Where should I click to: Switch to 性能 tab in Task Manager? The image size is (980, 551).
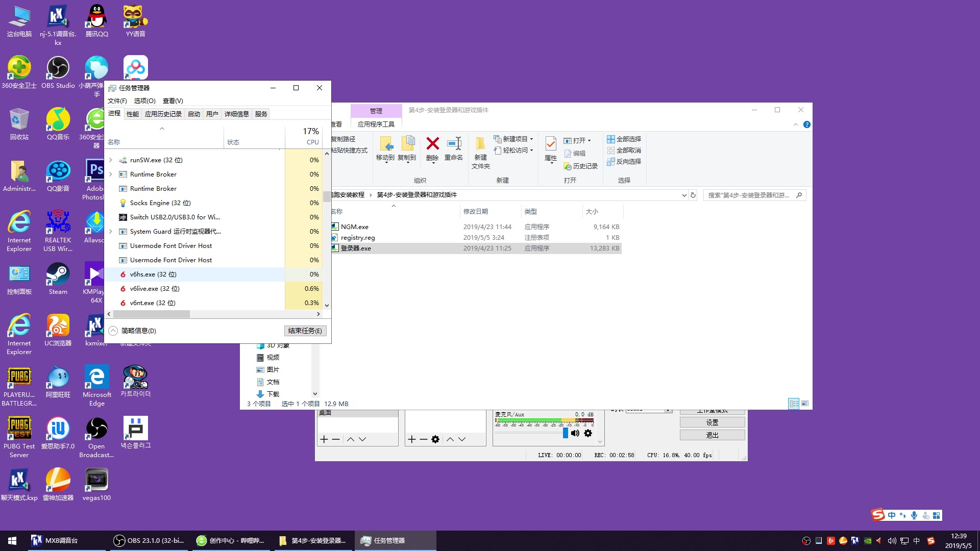[x=133, y=114]
